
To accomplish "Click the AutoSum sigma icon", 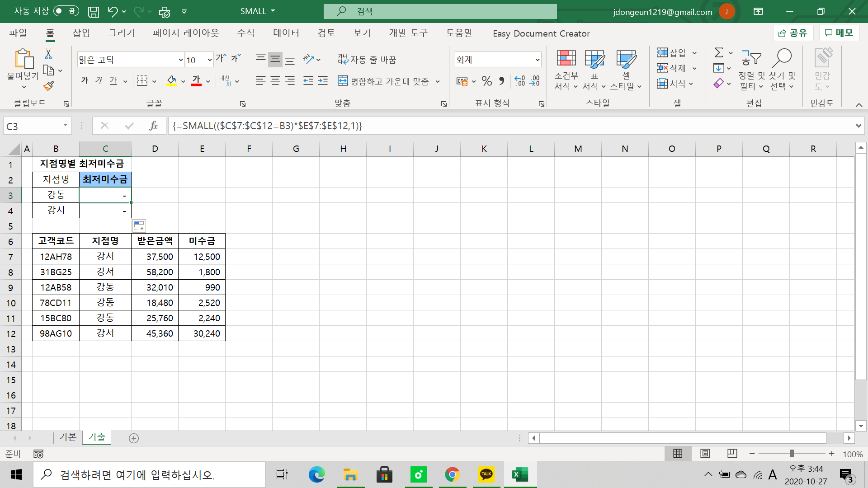I will (718, 52).
